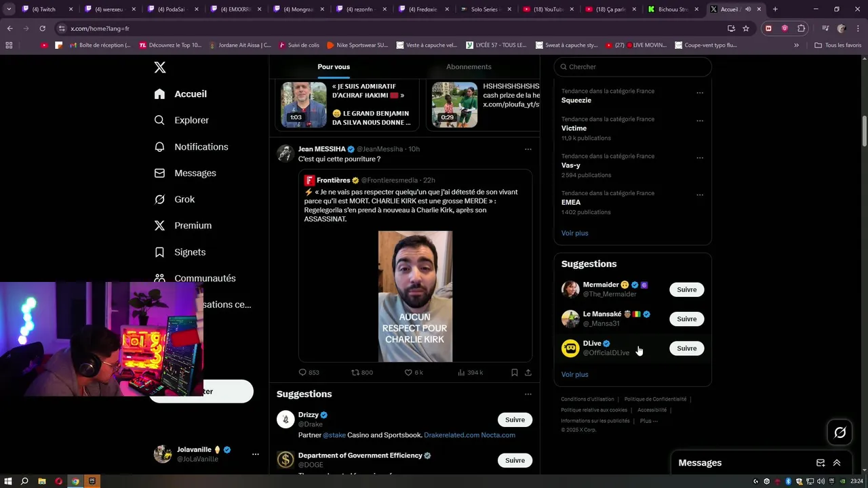Follow Department of Government Efficiency

pyautogui.click(x=515, y=460)
